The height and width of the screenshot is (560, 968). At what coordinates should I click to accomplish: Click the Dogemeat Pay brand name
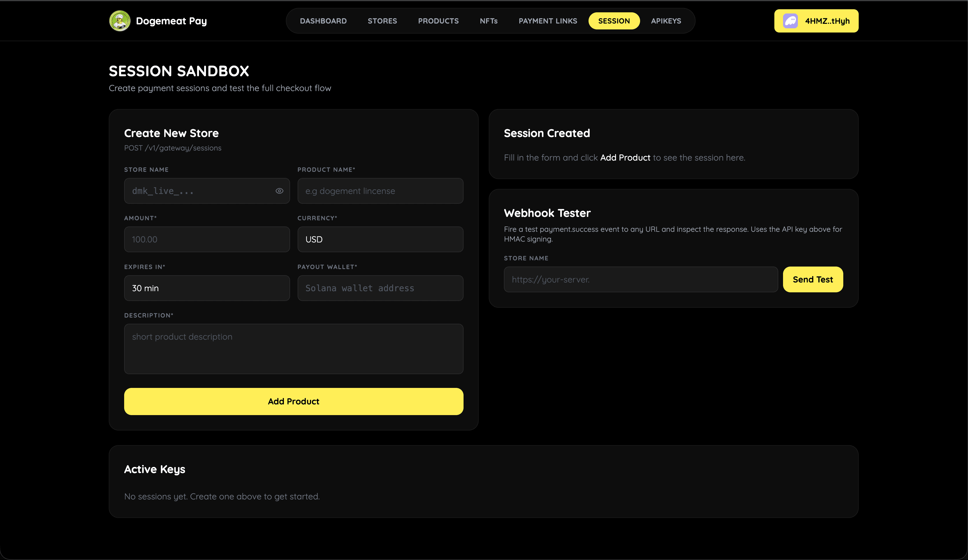[171, 21]
